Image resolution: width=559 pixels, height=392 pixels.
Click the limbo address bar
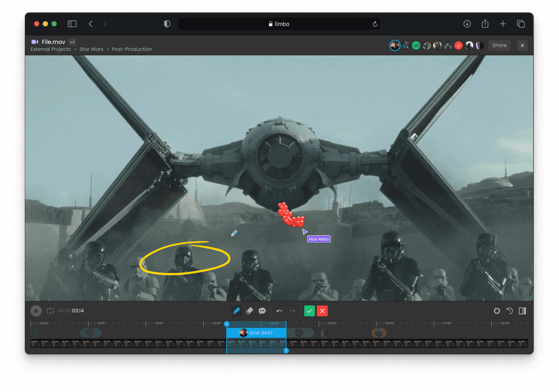[x=279, y=24]
